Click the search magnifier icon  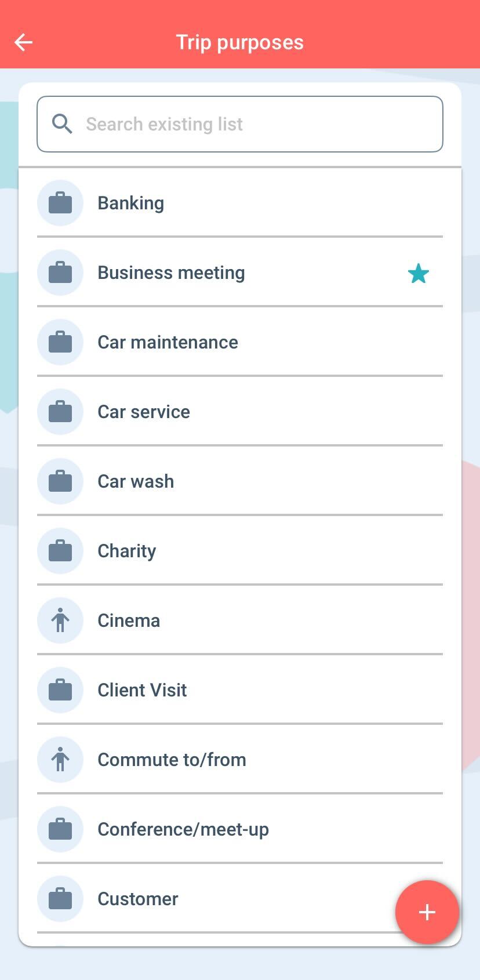click(61, 124)
